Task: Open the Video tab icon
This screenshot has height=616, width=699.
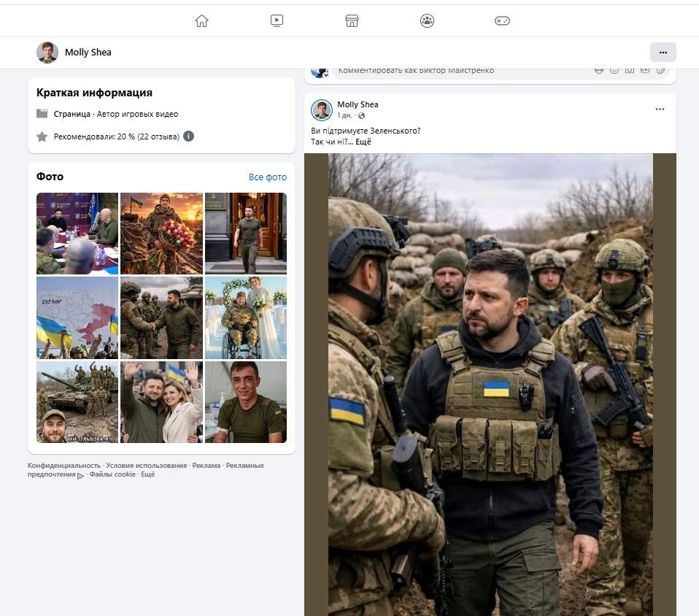Action: click(277, 21)
